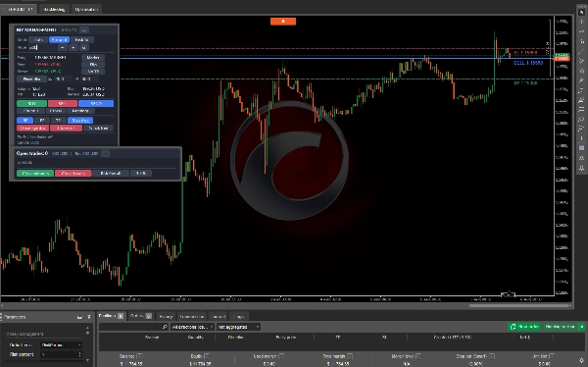This screenshot has height=367, width=588.
Task: Collapse the Open trades panel via its ellipsis button
Action: coord(106,153)
